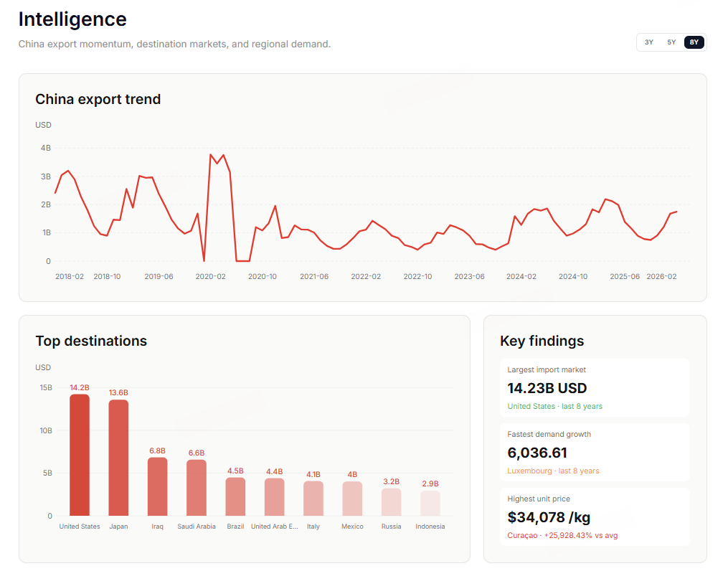This screenshot has width=728, height=571.
Task: Select the Brazil 4.5B bar
Action: [235, 496]
